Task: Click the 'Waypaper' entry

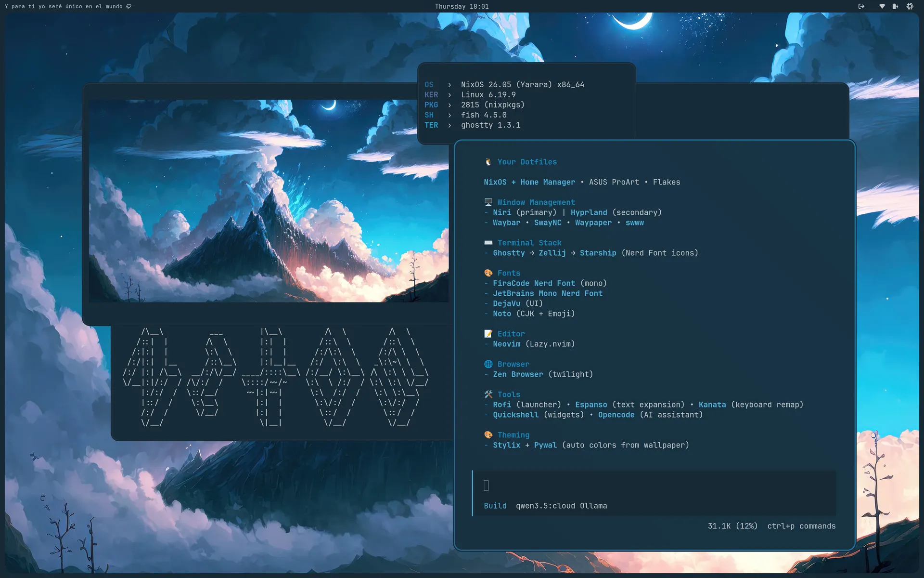Action: (593, 223)
